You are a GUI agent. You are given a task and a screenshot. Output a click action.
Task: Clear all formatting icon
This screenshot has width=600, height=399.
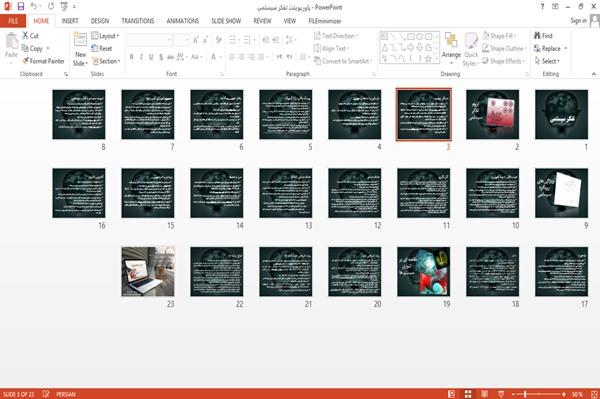point(218,40)
